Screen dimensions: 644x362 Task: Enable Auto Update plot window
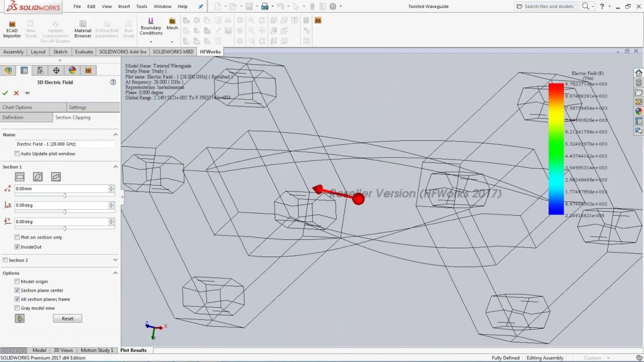pos(17,154)
